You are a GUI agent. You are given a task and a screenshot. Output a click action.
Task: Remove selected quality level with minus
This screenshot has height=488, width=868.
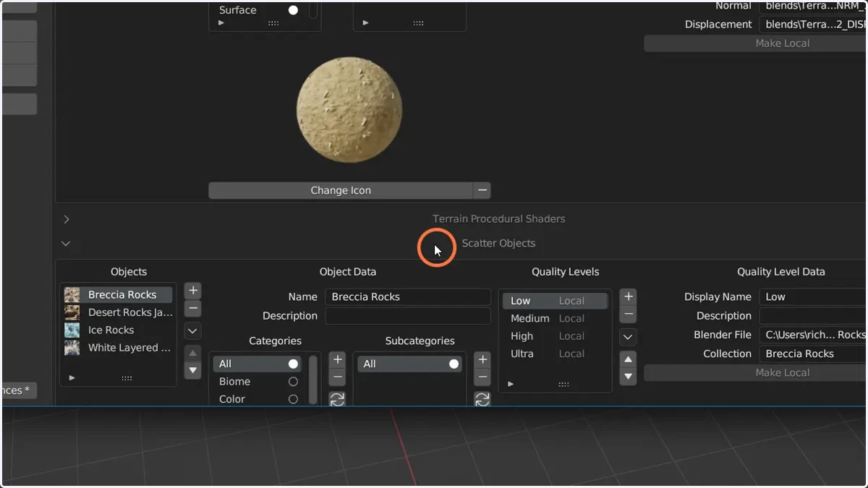coord(629,314)
